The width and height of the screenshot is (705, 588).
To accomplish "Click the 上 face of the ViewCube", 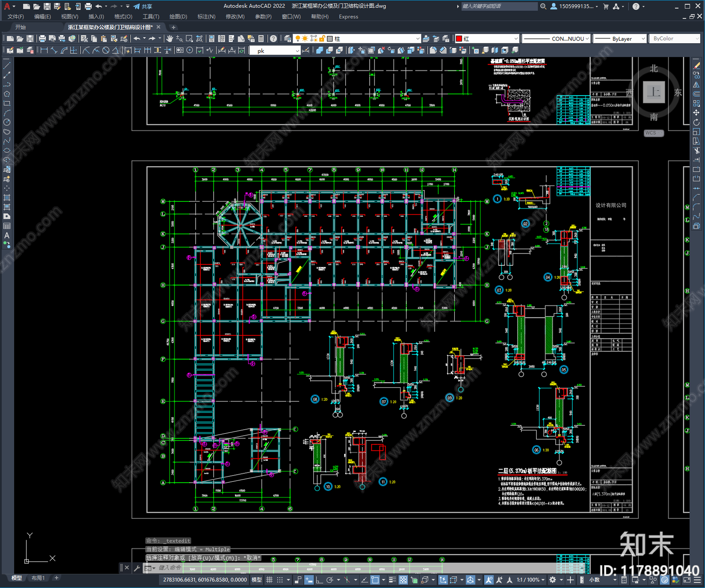I will point(653,93).
